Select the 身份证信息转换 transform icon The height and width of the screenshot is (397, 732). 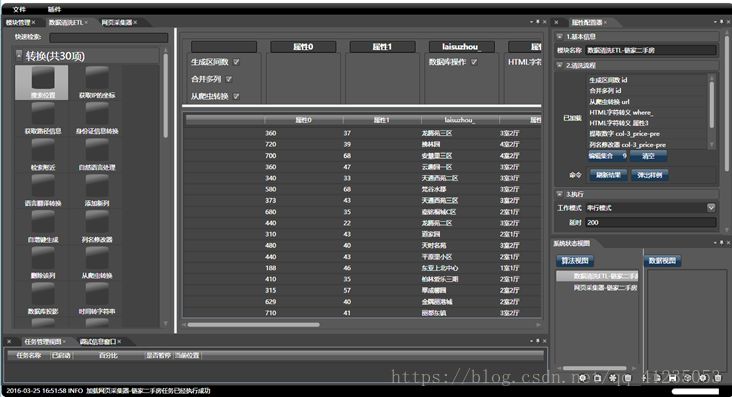point(97,119)
